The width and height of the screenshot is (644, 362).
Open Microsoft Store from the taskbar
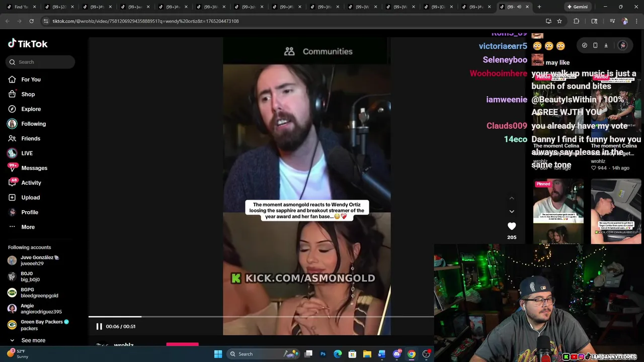tap(352, 354)
